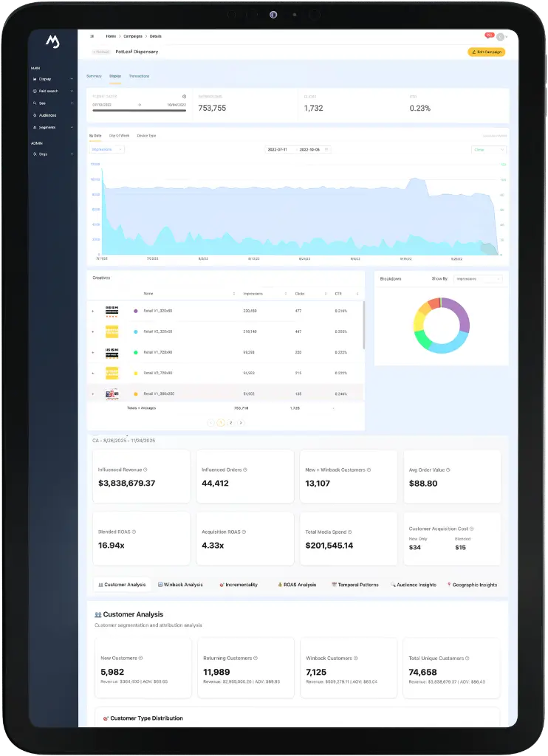The width and height of the screenshot is (548, 756).
Task: Click the 2022-07-11 start date field
Action: click(x=278, y=149)
